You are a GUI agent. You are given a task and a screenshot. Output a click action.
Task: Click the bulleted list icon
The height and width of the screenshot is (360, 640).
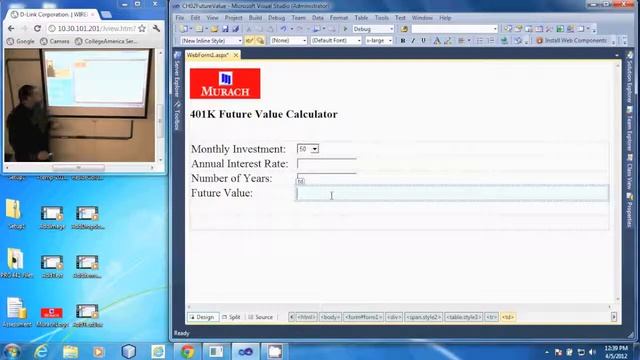[480, 40]
